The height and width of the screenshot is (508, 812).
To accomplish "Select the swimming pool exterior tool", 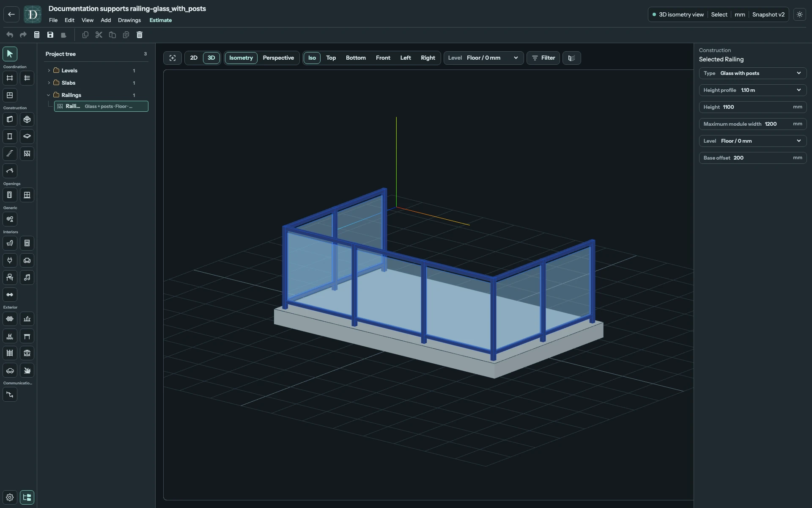I will [10, 336].
